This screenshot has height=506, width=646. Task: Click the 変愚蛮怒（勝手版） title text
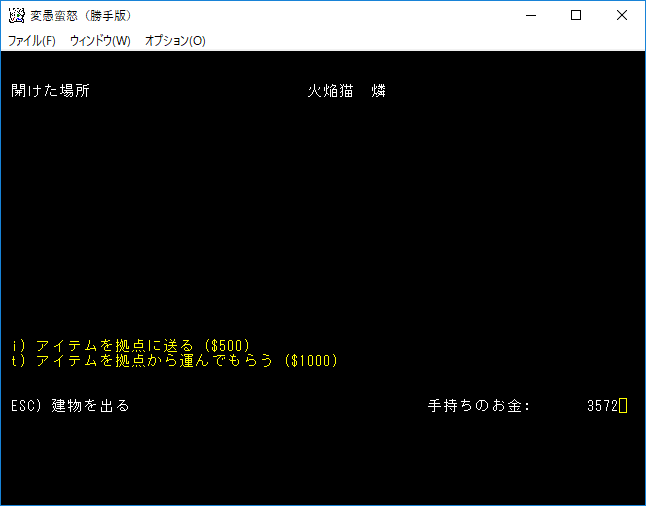coord(80,15)
